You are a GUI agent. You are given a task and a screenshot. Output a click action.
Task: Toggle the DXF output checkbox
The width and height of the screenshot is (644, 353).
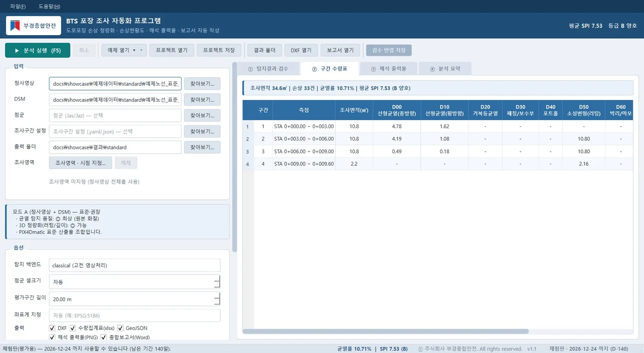point(52,328)
